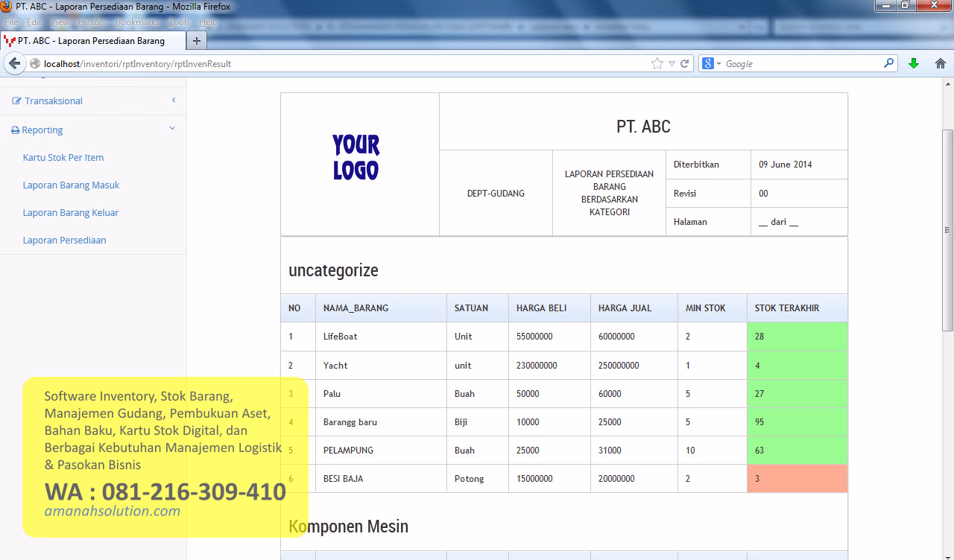Expand the Transaksional menu chevron
This screenshot has width=954, height=560.
pyautogui.click(x=173, y=100)
